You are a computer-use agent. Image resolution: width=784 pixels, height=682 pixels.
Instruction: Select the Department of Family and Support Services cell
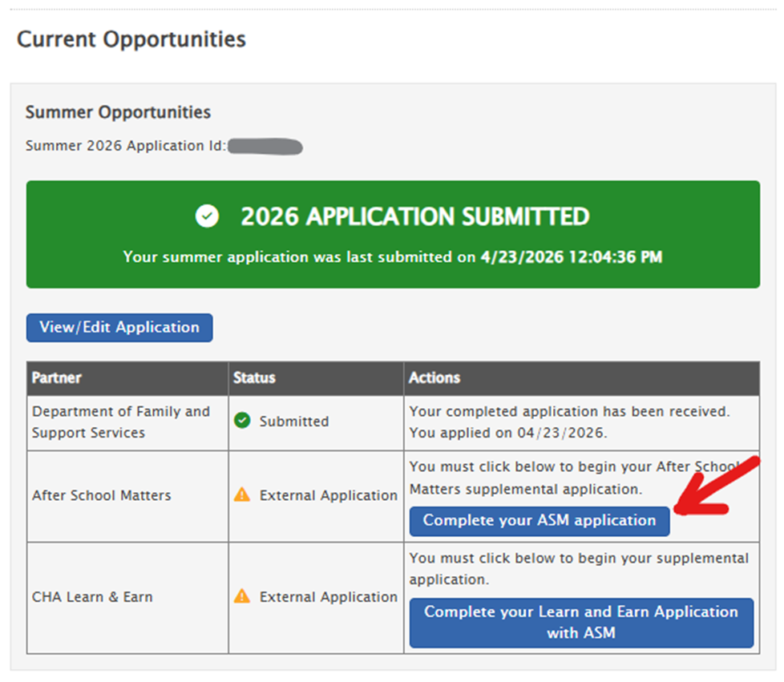[x=121, y=422]
